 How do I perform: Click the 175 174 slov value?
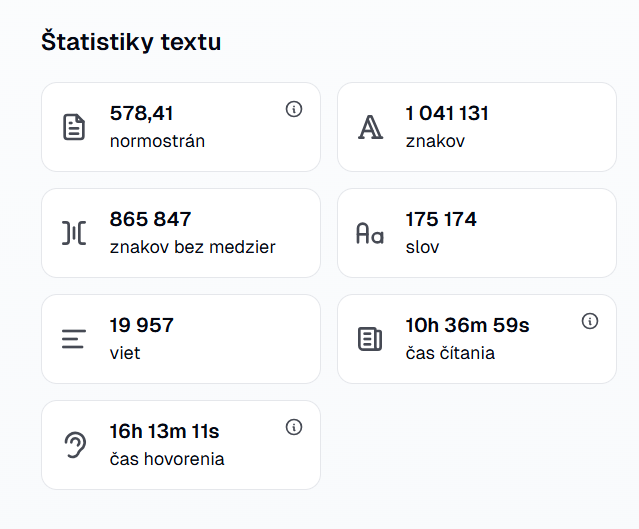coord(441,219)
